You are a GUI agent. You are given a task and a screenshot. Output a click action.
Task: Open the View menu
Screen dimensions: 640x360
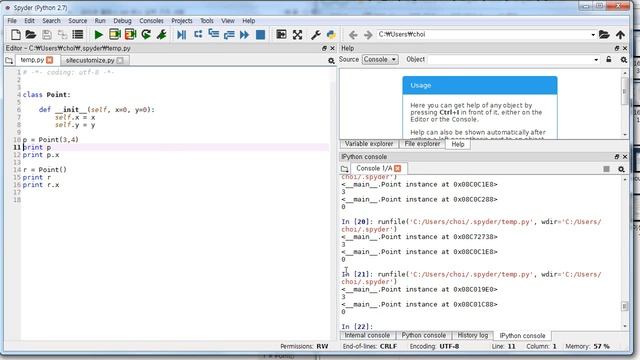[228, 20]
